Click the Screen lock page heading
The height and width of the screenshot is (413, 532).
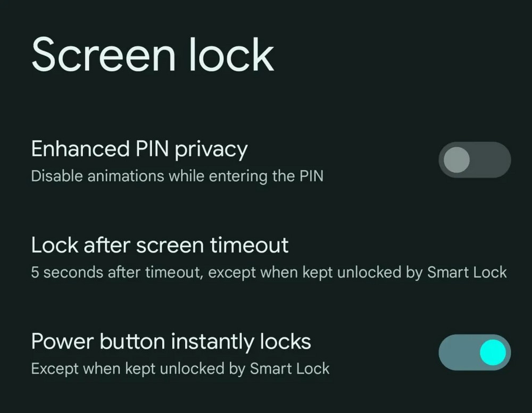(x=153, y=55)
